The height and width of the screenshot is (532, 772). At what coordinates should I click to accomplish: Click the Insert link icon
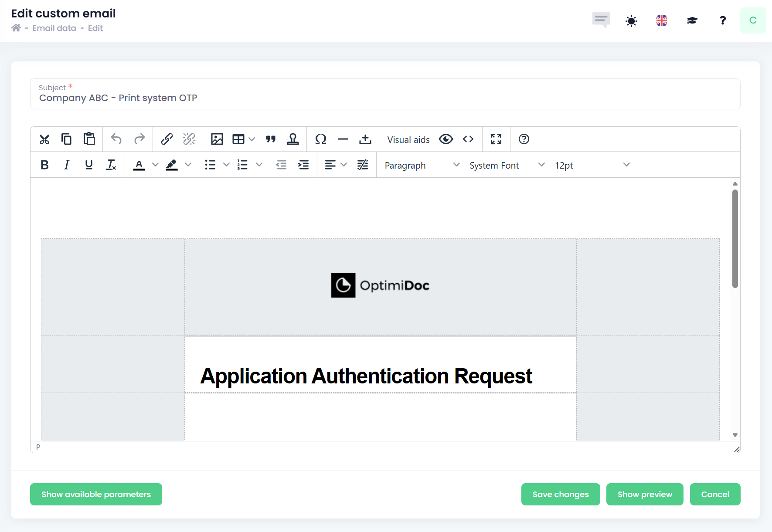coord(167,139)
